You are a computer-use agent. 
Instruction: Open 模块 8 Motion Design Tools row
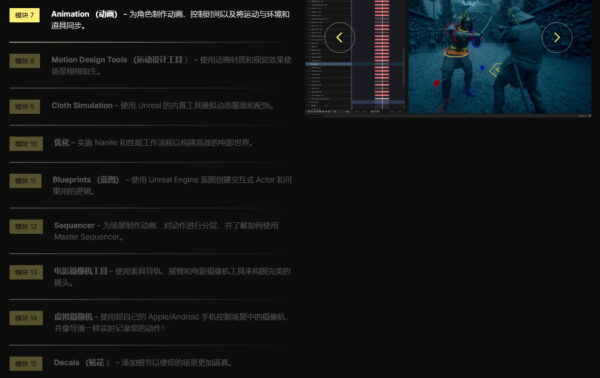151,65
